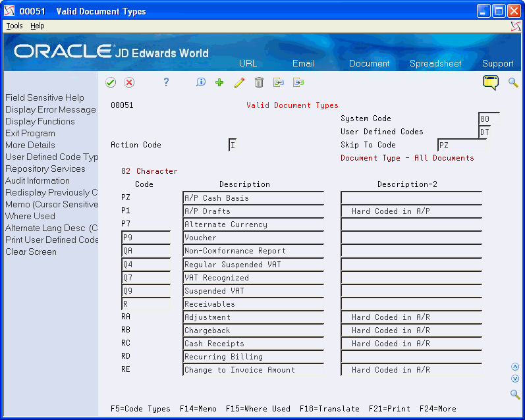Image resolution: width=525 pixels, height=420 pixels.
Task: Click the scroll down arrow icon
Action: [x=515, y=379]
